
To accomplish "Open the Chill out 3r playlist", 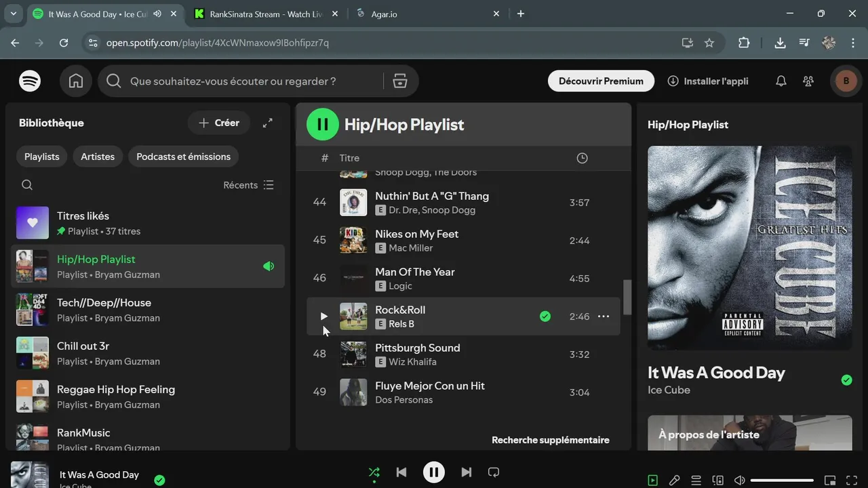I will [148, 353].
